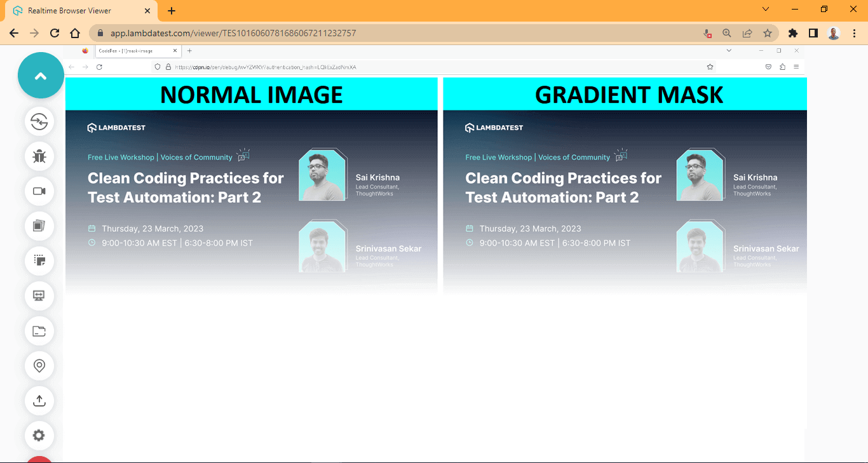Open the Firefox hamburger menu
Screen dimensions: 868x463
(x=796, y=67)
